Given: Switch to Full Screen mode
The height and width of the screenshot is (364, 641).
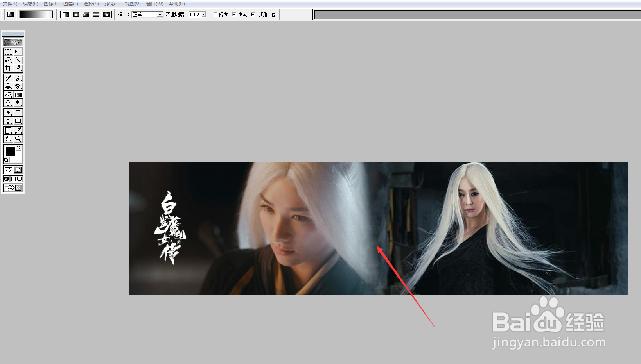Looking at the screenshot, I should [x=19, y=179].
